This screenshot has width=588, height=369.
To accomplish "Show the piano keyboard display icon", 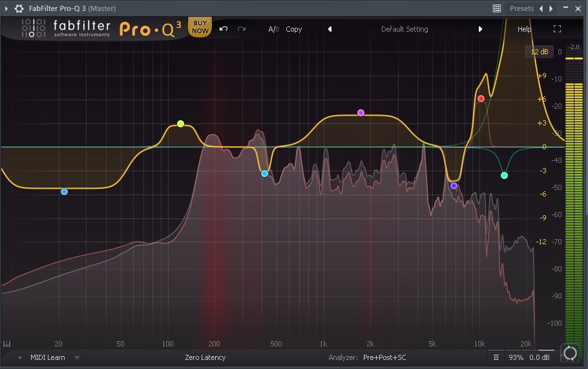I will [6, 344].
